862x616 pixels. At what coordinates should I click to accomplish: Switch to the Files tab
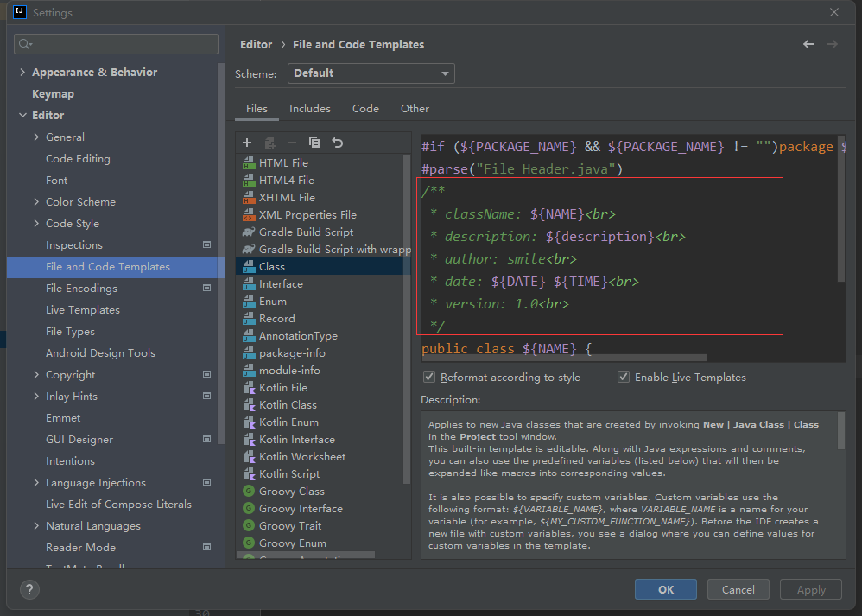pyautogui.click(x=257, y=109)
